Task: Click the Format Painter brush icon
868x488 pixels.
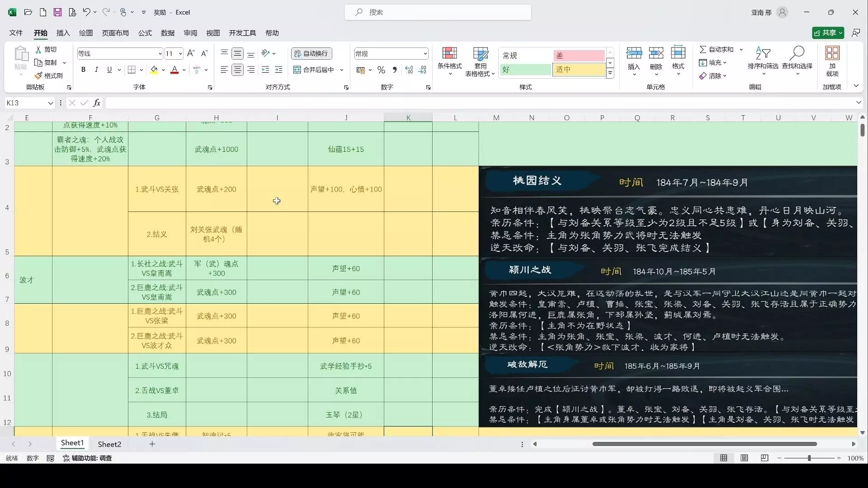Action: coord(39,75)
